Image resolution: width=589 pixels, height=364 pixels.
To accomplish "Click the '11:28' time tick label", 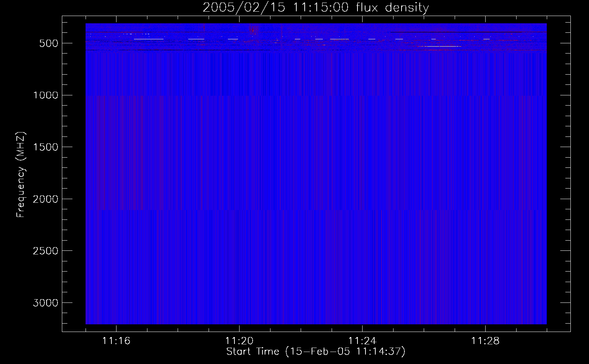I will [x=485, y=341].
